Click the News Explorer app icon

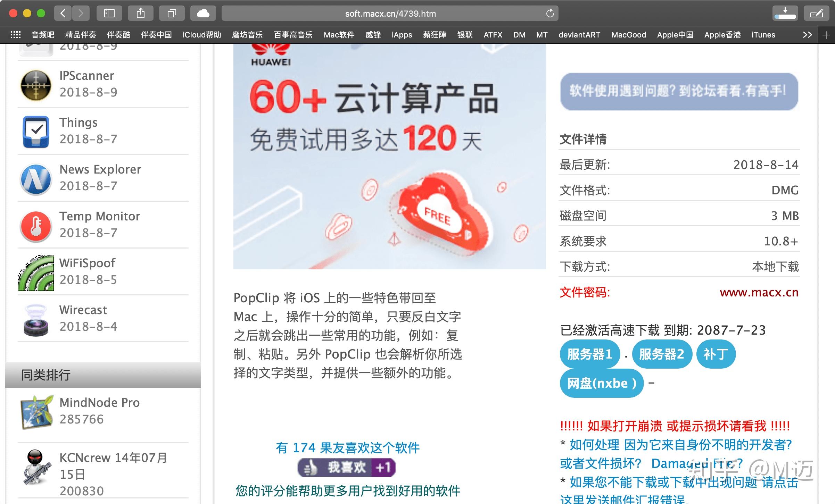pos(36,179)
